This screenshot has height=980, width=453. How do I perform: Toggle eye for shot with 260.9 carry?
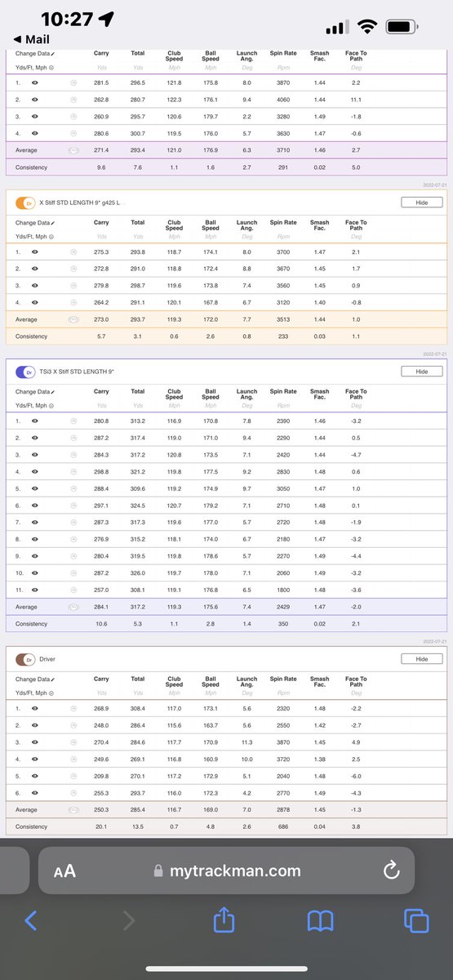click(35, 116)
